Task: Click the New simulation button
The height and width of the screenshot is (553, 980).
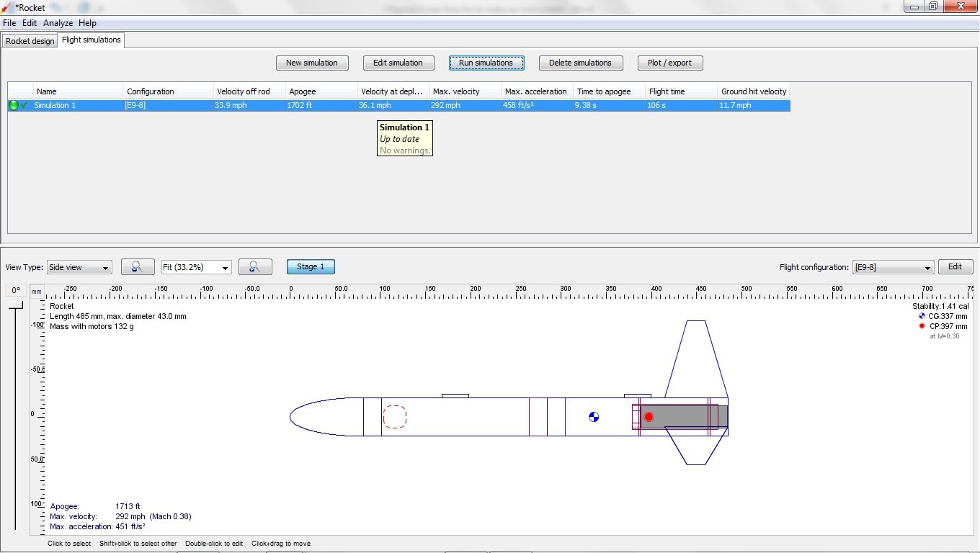Action: [312, 63]
